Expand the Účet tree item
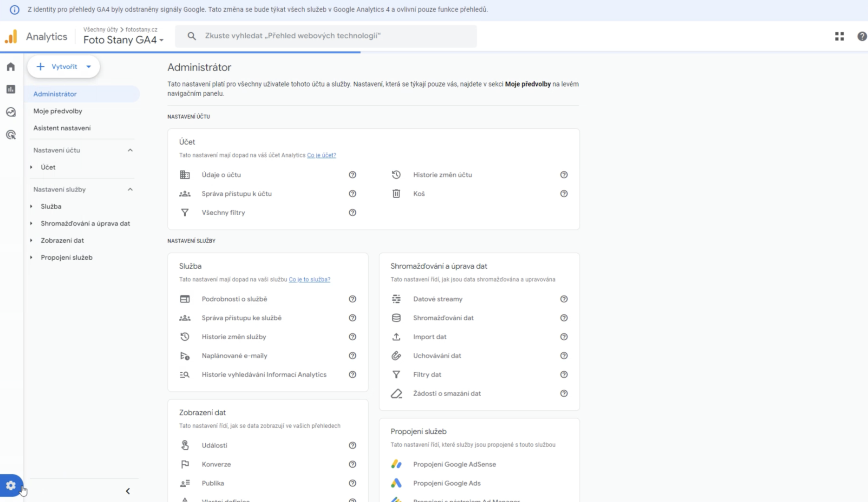Viewport: 868px width, 502px height. click(31, 167)
